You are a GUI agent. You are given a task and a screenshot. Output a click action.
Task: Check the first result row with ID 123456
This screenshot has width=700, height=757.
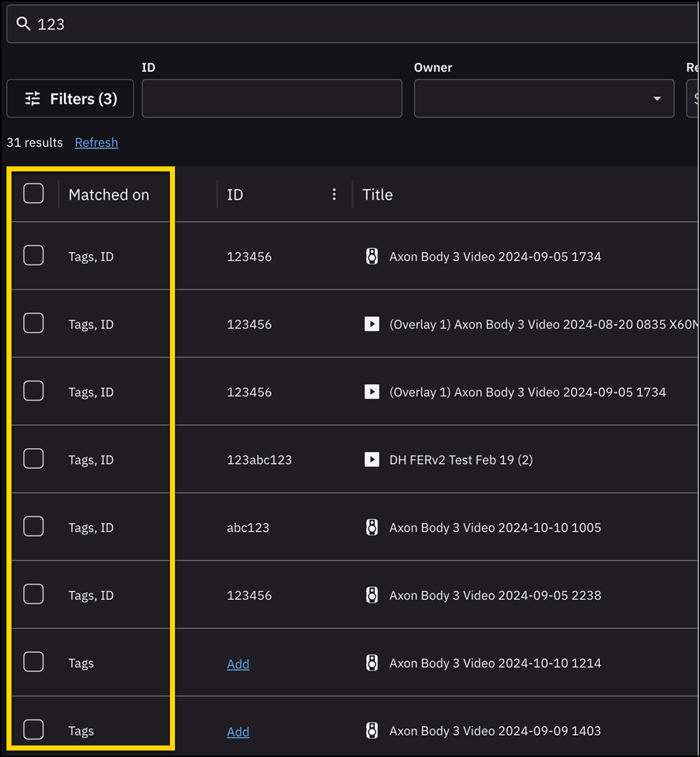(33, 255)
